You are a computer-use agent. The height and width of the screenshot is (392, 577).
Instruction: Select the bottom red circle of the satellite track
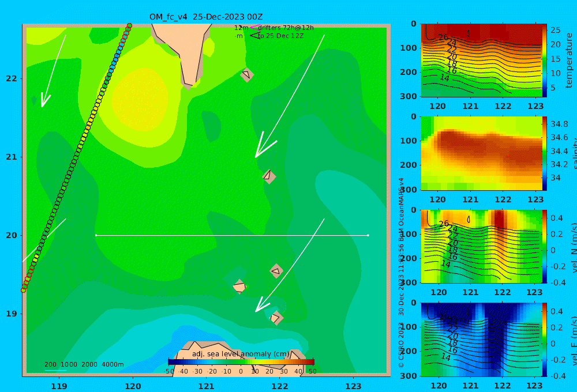[24, 290]
